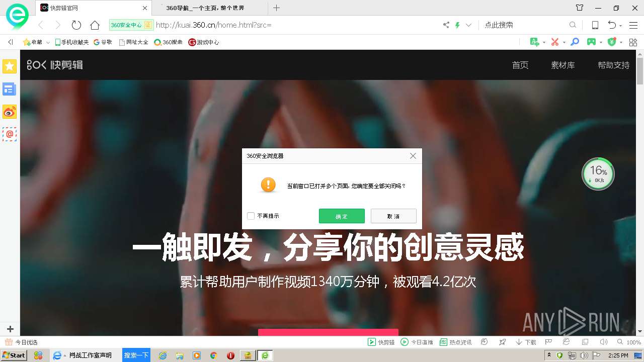Switch to the 快剪辑官网 tab

pos(94,8)
